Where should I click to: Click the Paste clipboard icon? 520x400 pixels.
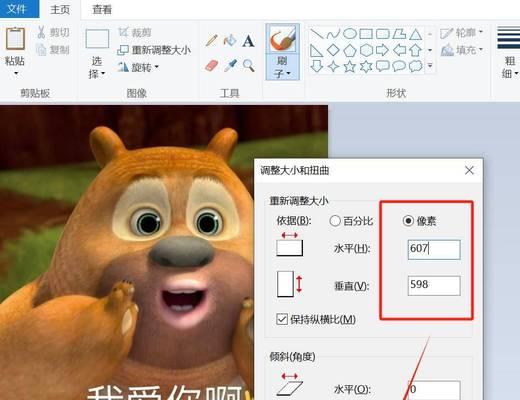pyautogui.click(x=15, y=39)
